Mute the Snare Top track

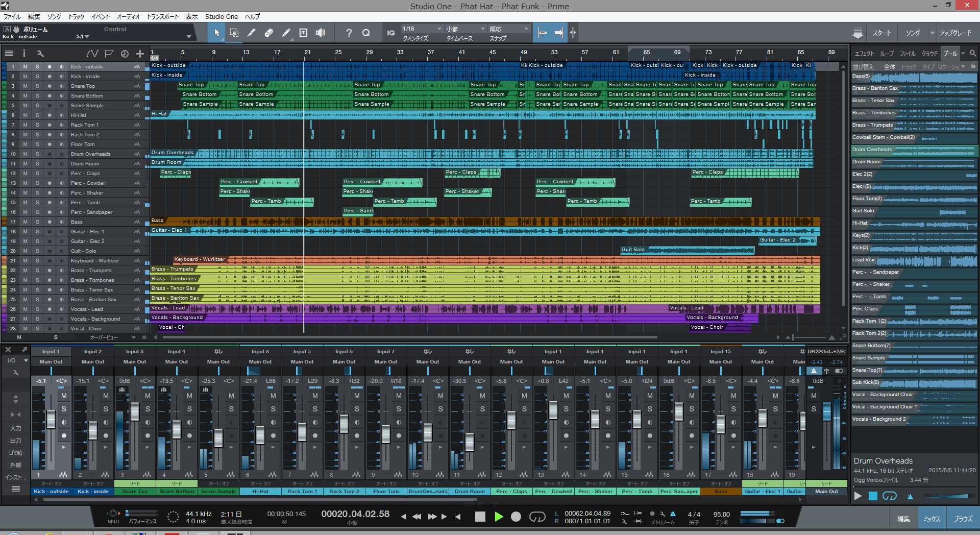[25, 86]
